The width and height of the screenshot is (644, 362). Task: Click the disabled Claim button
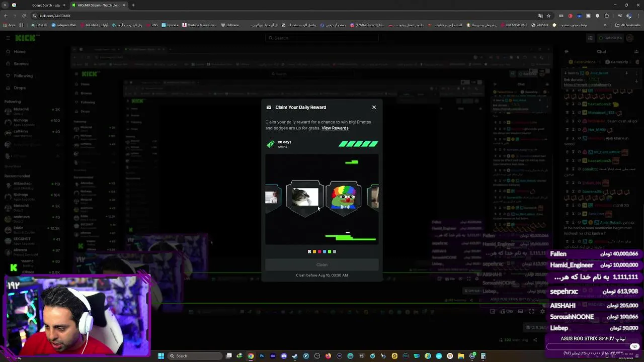pyautogui.click(x=322, y=265)
